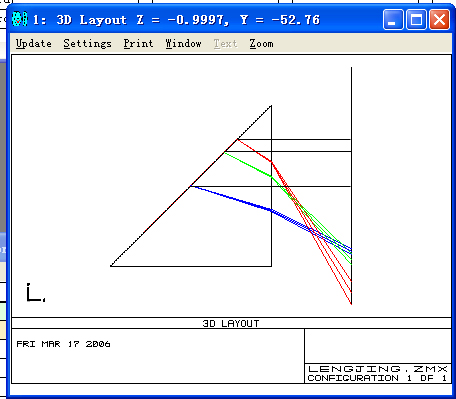Click the blue ray inside the prism
The height and width of the screenshot is (399, 456).
231,199
